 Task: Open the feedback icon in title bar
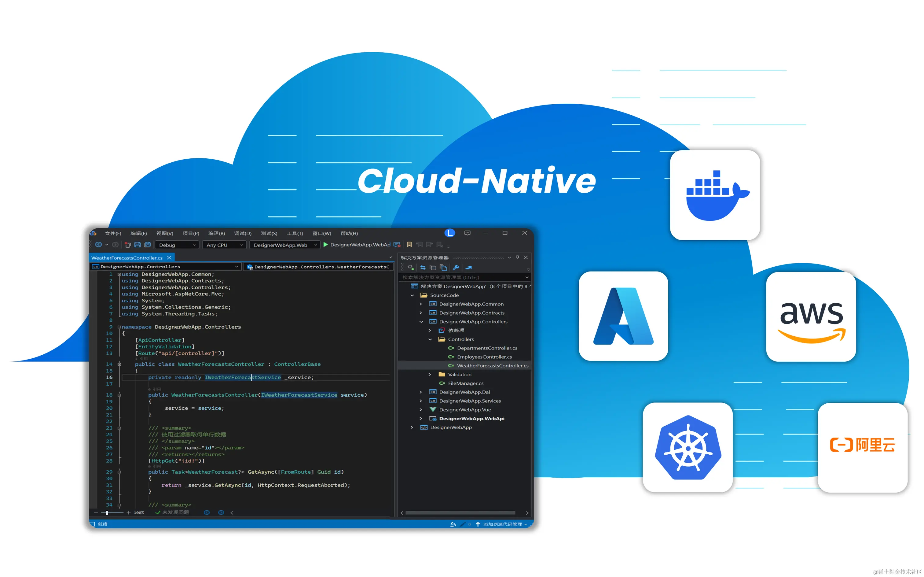[x=467, y=233]
